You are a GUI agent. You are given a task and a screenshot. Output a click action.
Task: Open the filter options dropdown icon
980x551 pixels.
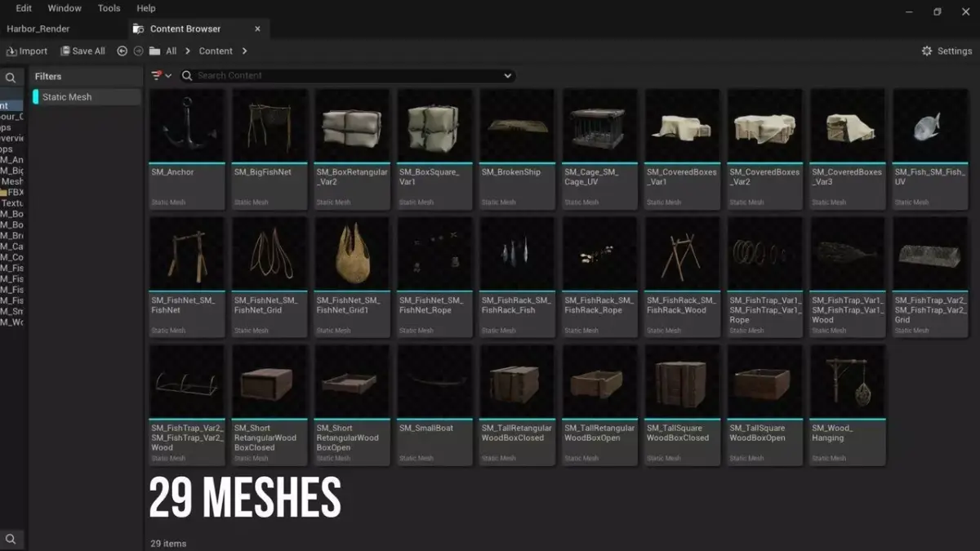coord(162,75)
